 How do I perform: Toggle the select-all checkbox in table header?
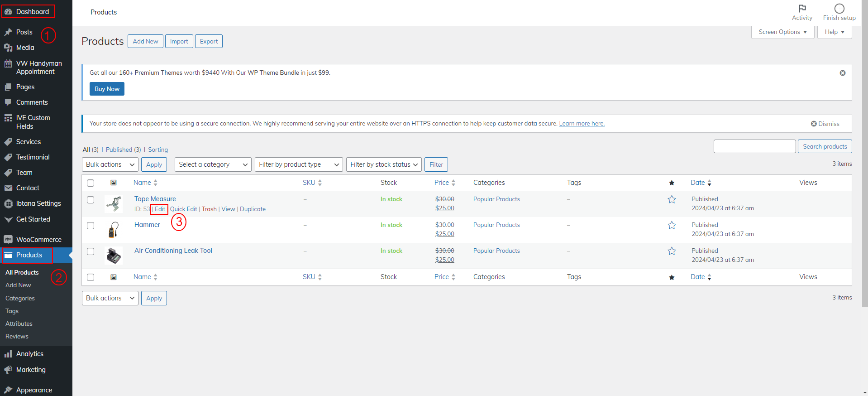point(91,183)
